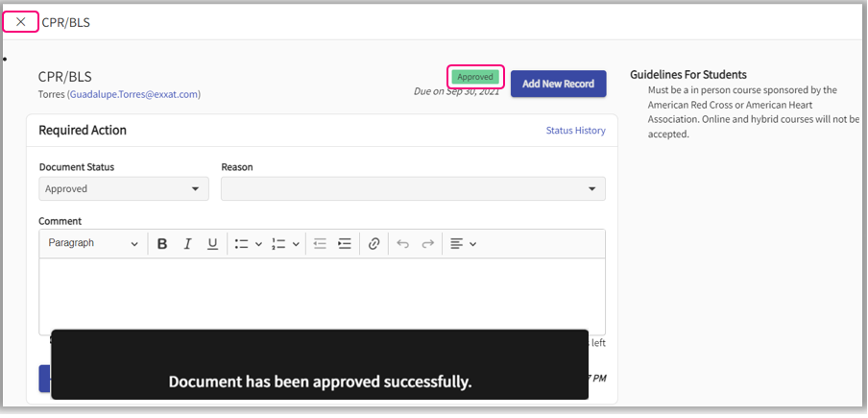This screenshot has width=868, height=418.
Task: Undo last comment edit
Action: [x=403, y=244]
